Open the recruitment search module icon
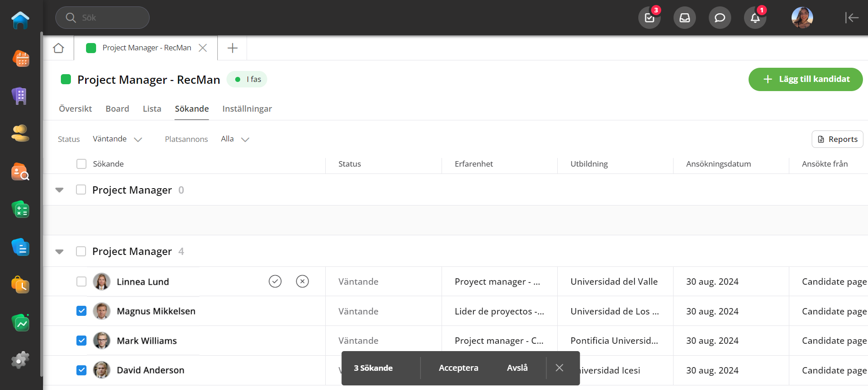 20,172
